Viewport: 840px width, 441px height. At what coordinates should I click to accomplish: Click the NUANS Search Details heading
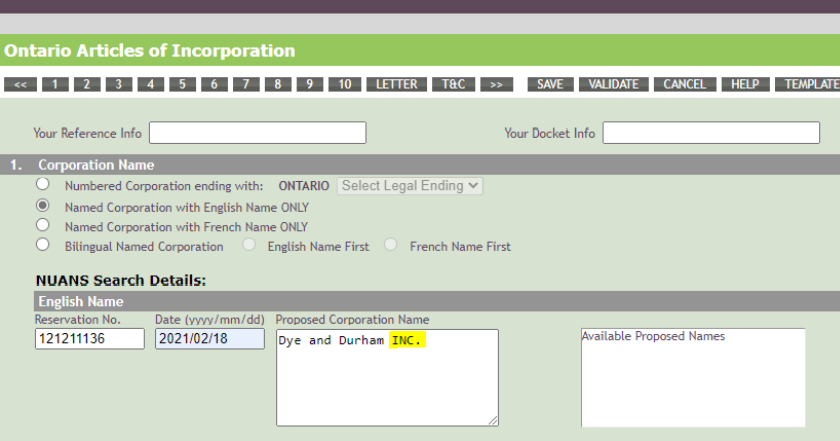pos(121,280)
